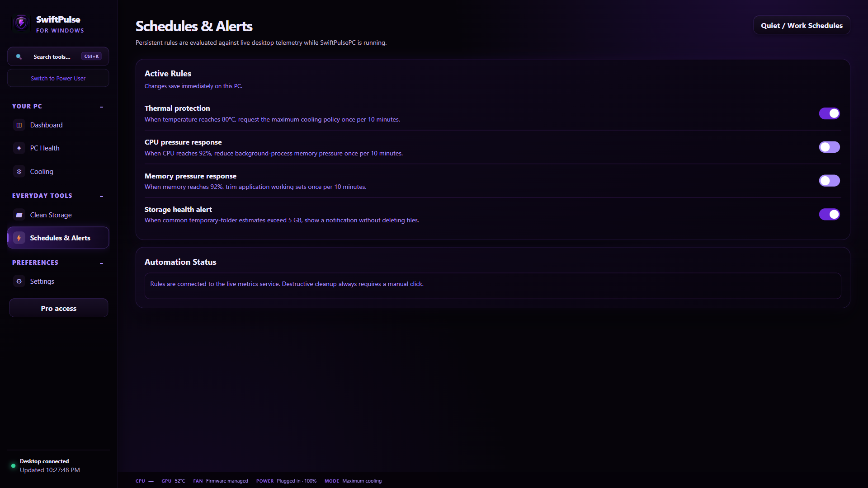Viewport: 868px width, 488px height.
Task: Enable the Memory pressure response toggle
Action: (x=829, y=181)
